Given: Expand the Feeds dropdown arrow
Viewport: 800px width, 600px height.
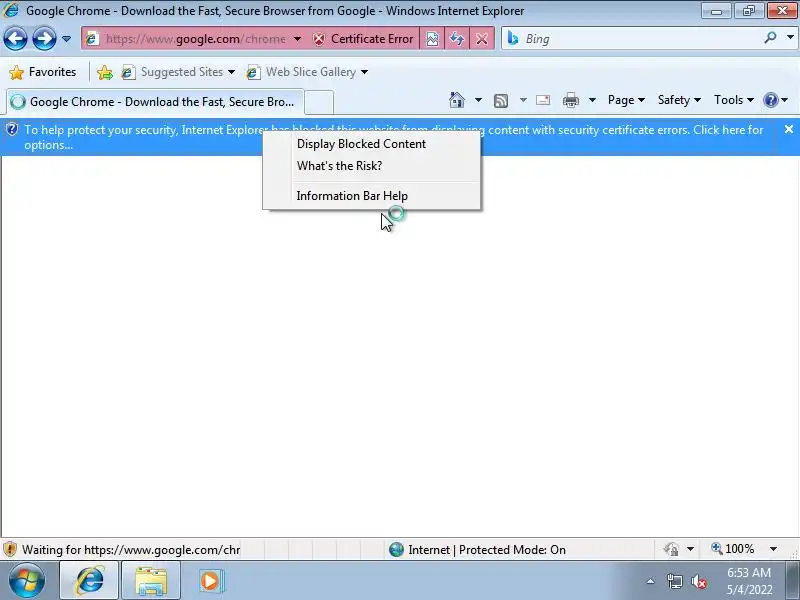Looking at the screenshot, I should coord(523,100).
